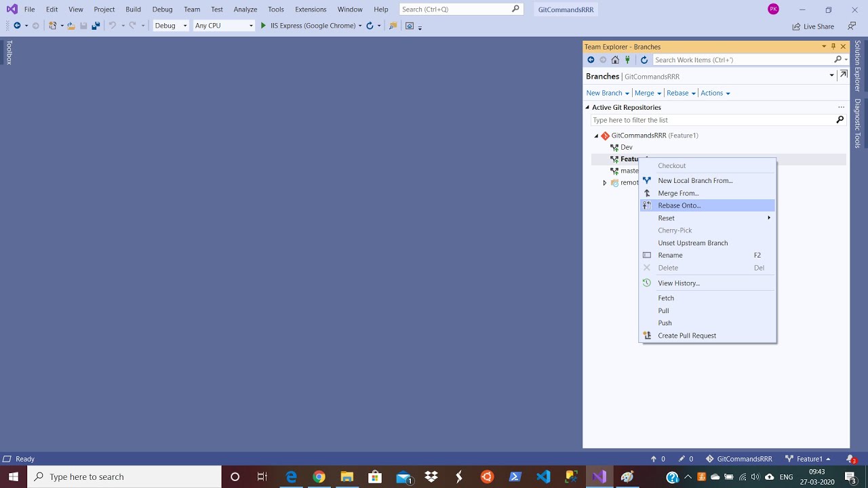This screenshot has height=488, width=868.
Task: Click the Visual Studio Search box
Action: click(460, 9)
